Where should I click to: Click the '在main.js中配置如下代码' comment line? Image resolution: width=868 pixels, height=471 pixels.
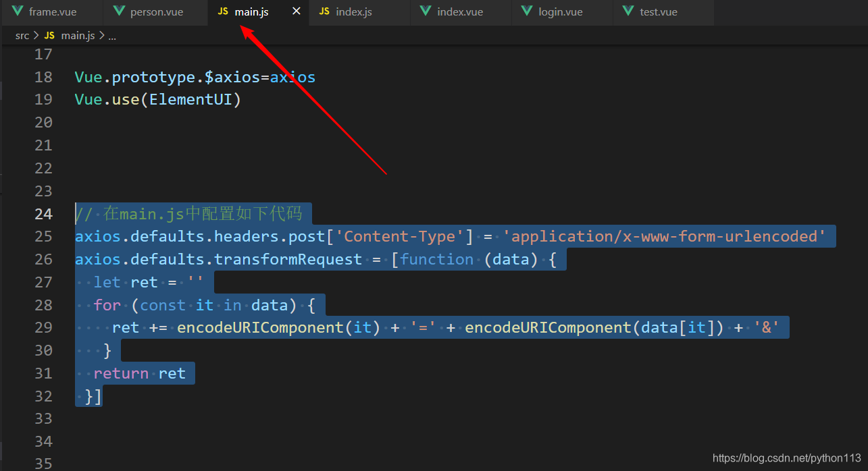(189, 214)
